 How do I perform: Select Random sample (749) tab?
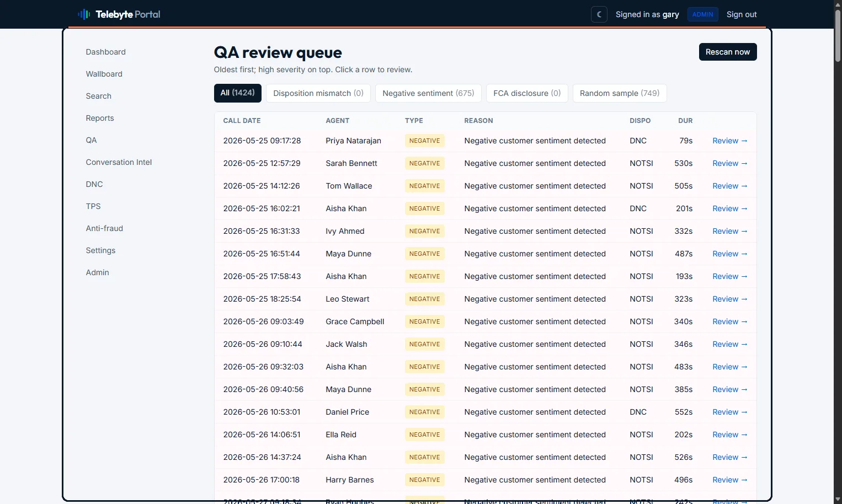click(620, 93)
